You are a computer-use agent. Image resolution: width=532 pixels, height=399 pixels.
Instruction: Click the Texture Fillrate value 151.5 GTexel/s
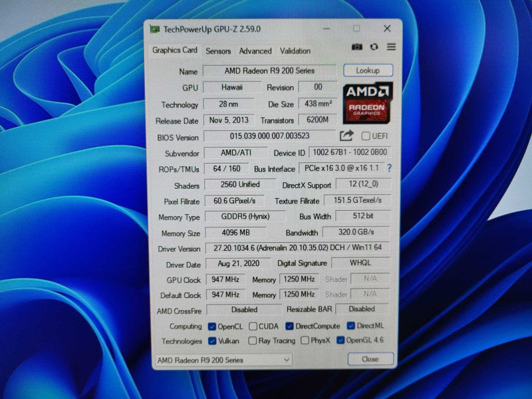[358, 200]
